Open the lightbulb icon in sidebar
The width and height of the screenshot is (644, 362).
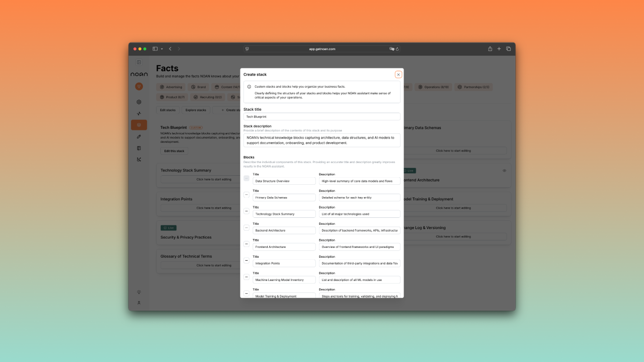pos(139,292)
